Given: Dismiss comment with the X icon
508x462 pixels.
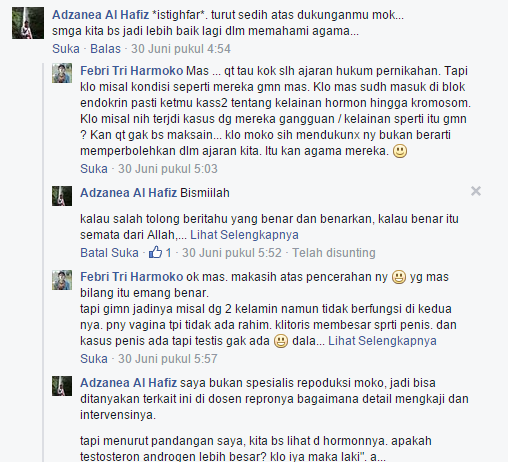Looking at the screenshot, I should tap(476, 191).
